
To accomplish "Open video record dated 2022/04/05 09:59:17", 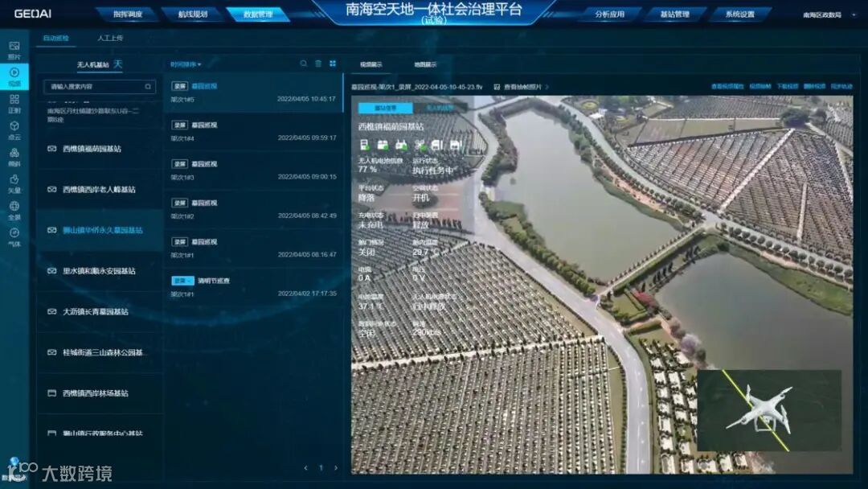I will pyautogui.click(x=253, y=132).
